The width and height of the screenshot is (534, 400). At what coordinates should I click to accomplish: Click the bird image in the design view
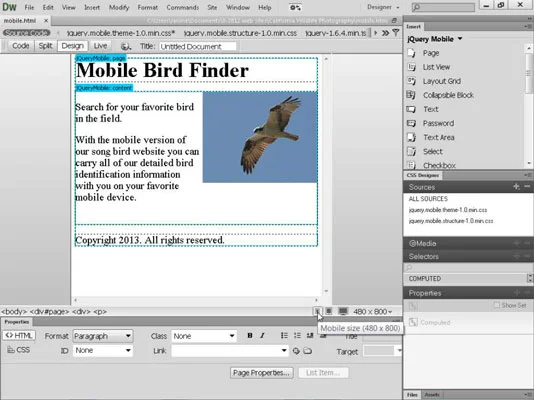tap(260, 137)
